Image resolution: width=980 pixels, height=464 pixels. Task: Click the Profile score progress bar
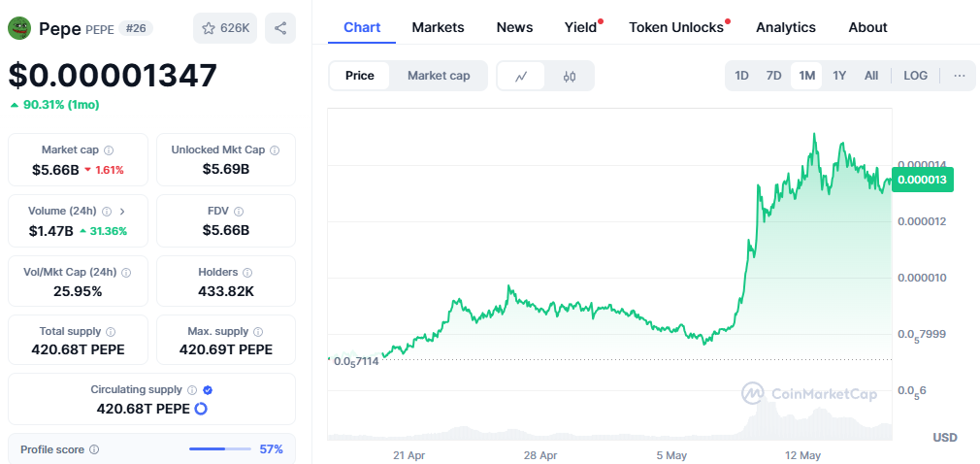(x=219, y=449)
